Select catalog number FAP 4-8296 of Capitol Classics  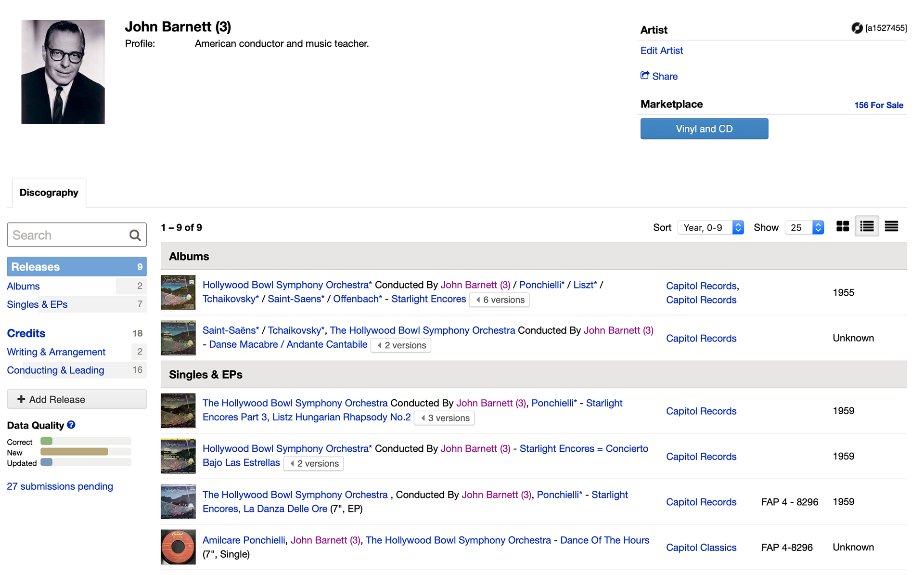(x=787, y=548)
